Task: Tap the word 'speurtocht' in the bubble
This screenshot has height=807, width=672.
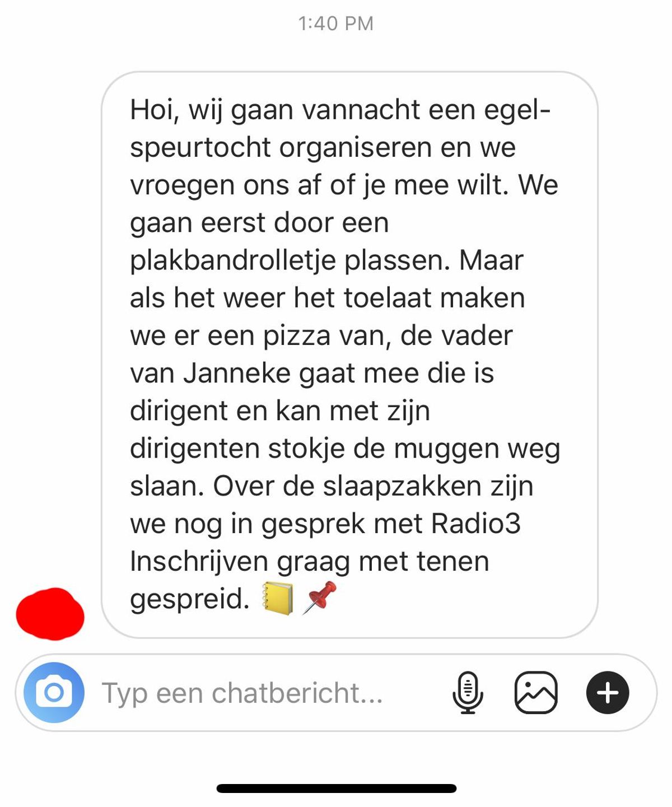Action: click(200, 148)
